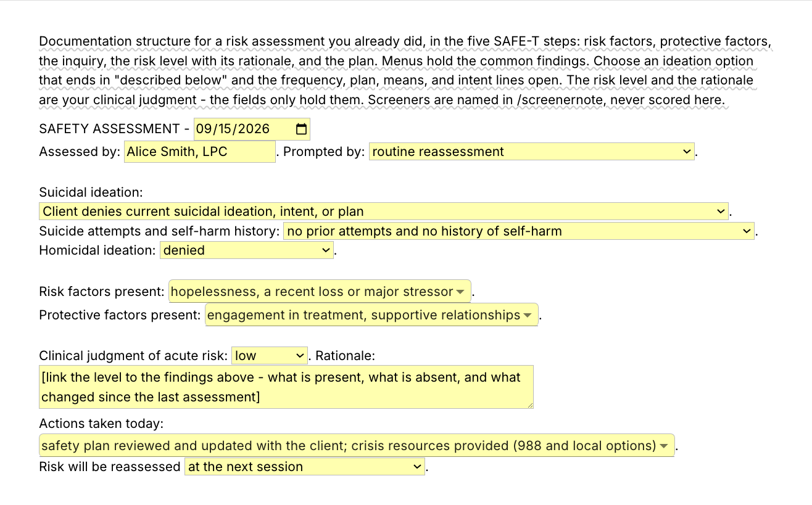812x505 pixels.
Task: Open the date picker calendar icon
Action: click(x=301, y=129)
